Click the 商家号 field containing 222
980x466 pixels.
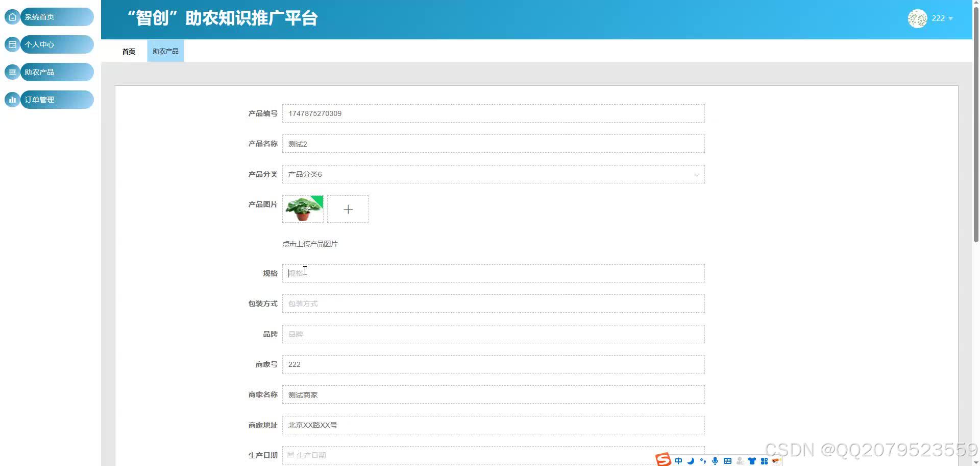(x=494, y=364)
